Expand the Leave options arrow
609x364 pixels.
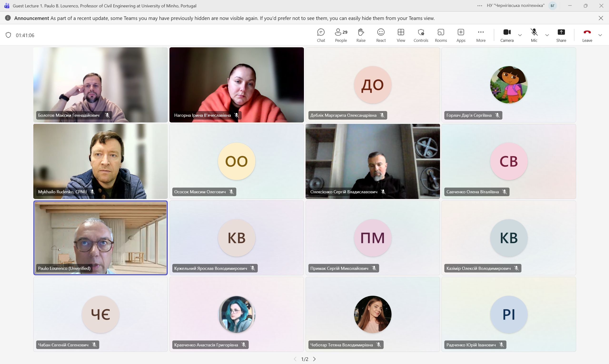(600, 35)
